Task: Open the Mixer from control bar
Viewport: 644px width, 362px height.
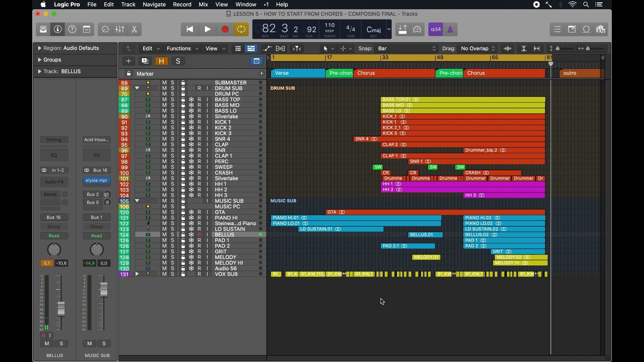Action: point(120,29)
